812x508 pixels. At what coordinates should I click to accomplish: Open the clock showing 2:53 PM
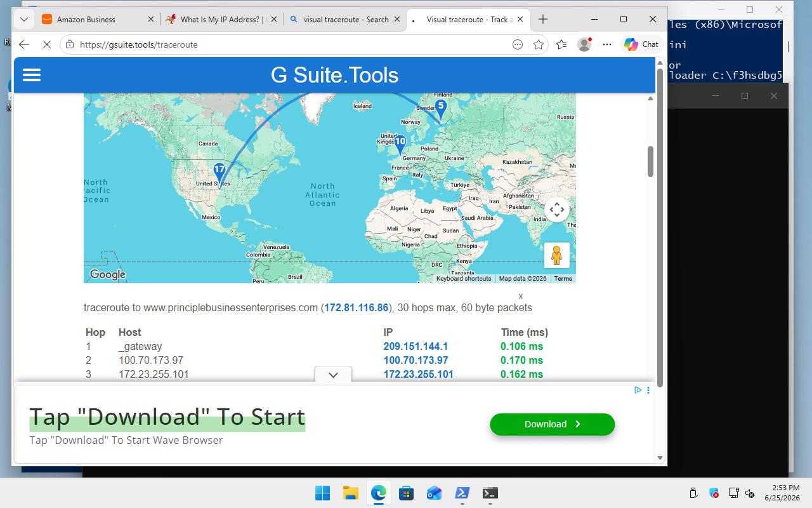(x=782, y=493)
